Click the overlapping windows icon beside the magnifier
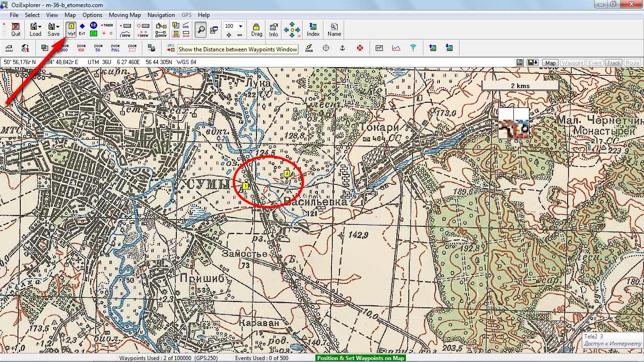Viewport: 644px width, 362px height. pos(214,29)
